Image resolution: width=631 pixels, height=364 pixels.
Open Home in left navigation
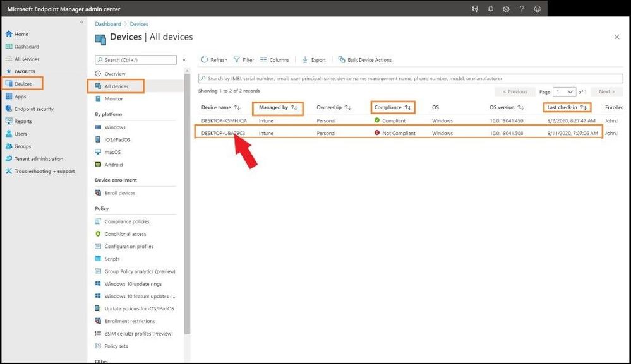[17, 34]
